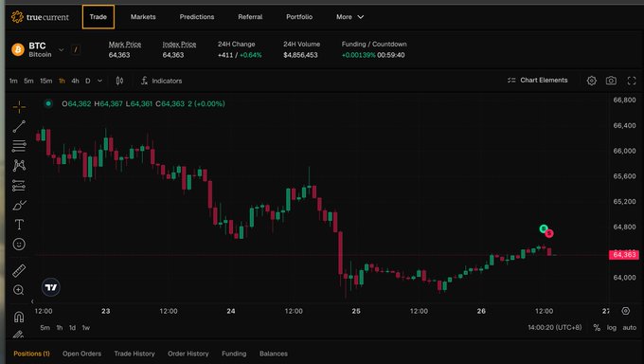This screenshot has height=364, width=644.
Task: Toggle the magnet mode icon
Action: tap(19, 317)
